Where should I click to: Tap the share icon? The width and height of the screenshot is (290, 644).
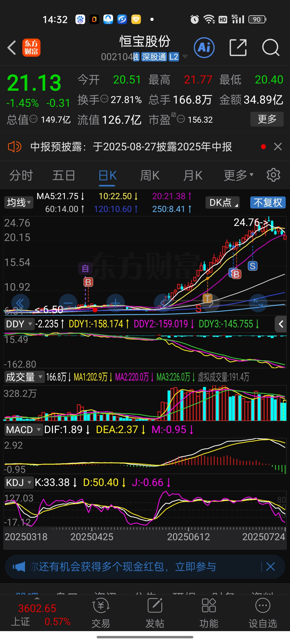[238, 47]
